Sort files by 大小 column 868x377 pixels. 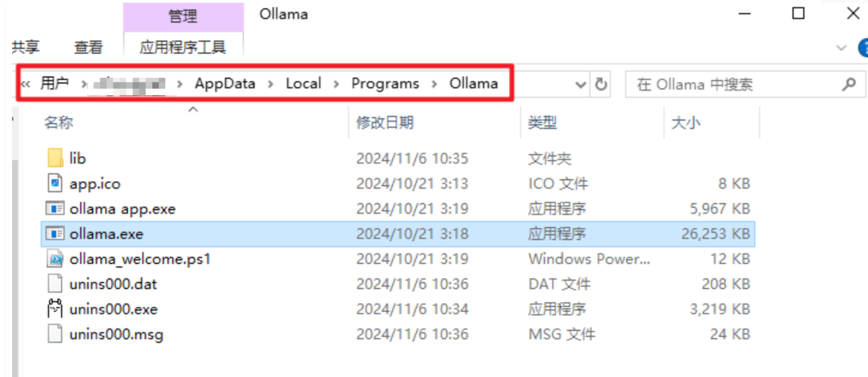(685, 122)
